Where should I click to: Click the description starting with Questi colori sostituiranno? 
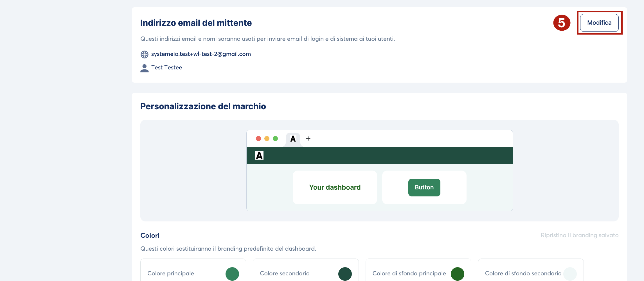[x=228, y=249]
